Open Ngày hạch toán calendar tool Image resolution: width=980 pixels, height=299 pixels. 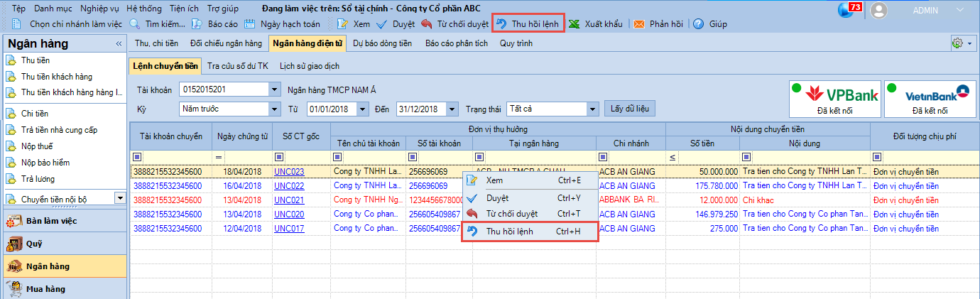[x=250, y=24]
